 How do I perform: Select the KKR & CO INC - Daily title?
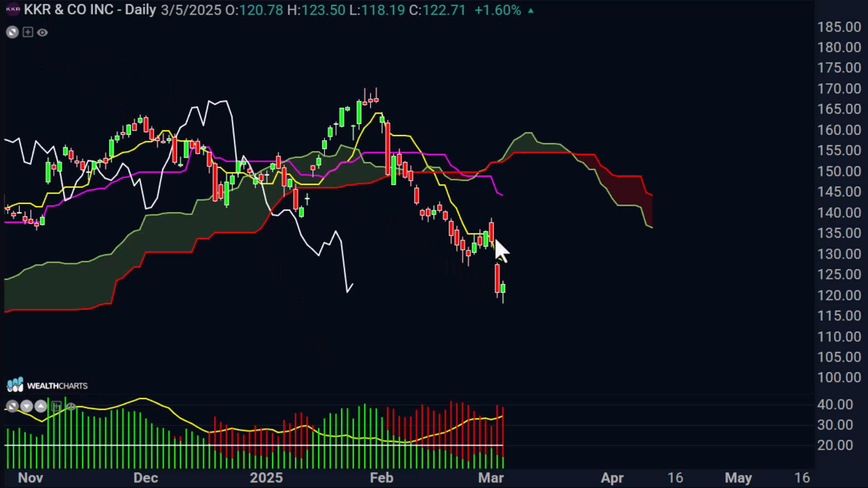(90, 9)
